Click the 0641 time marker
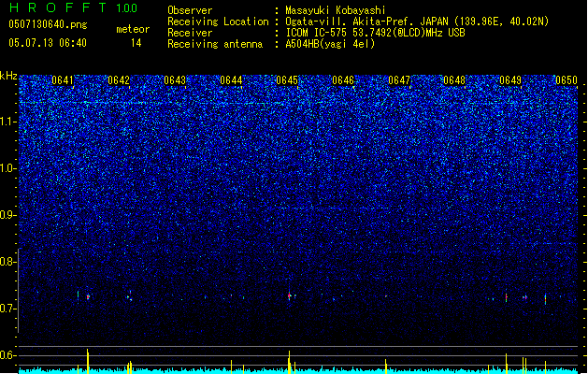The image size is (588, 374). [x=63, y=80]
